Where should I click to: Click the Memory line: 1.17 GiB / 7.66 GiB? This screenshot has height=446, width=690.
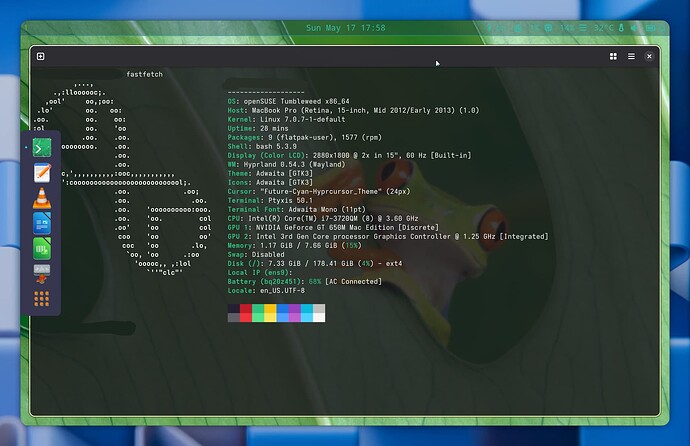tap(294, 245)
